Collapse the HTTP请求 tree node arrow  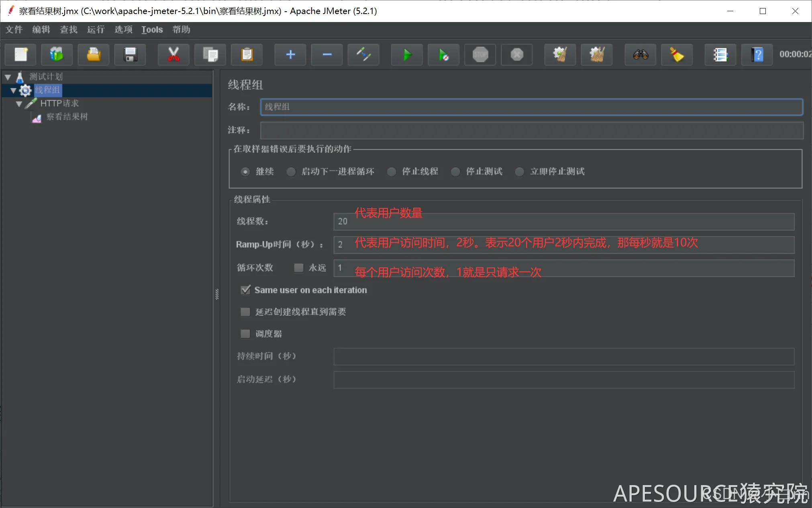(19, 104)
